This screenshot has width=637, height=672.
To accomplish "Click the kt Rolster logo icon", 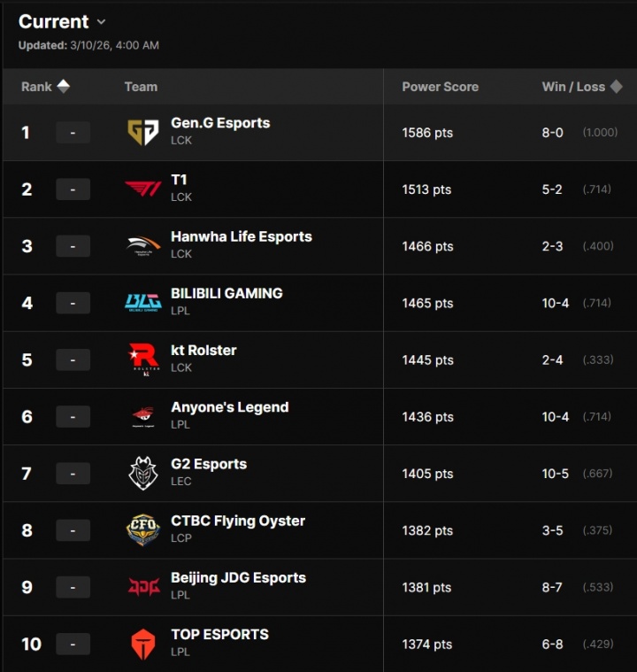I will point(142,359).
